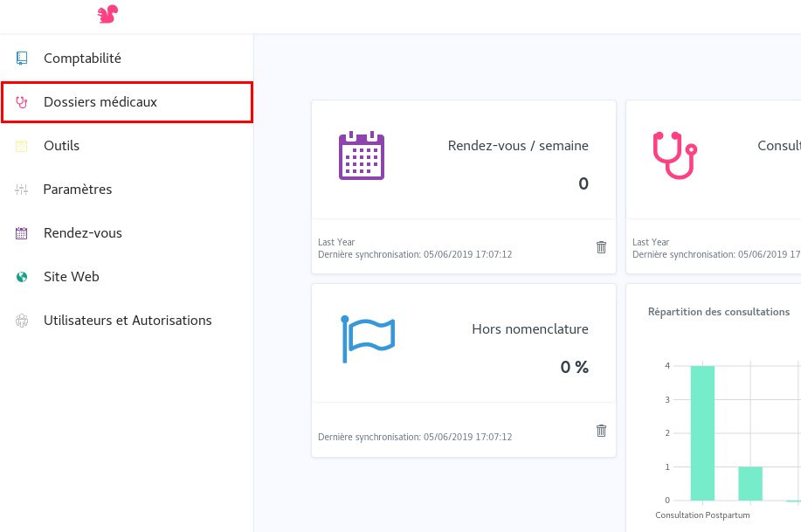
Task: Delete the Rendez-vous / semaine card
Action: click(601, 247)
